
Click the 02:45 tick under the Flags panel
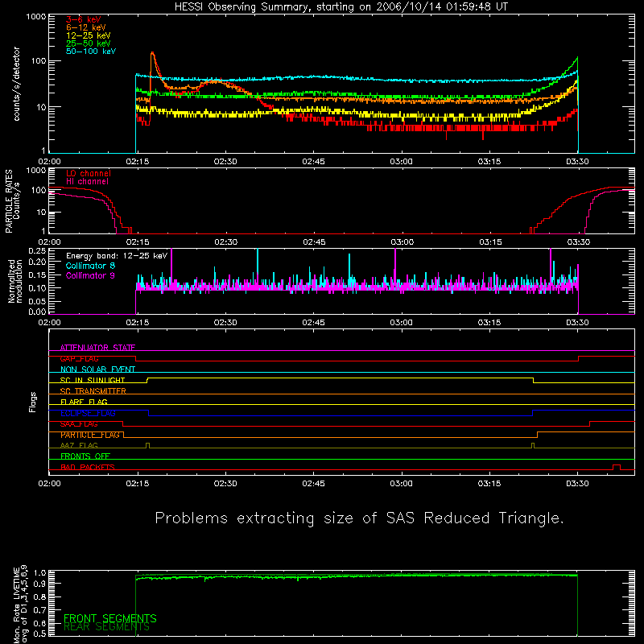(x=313, y=484)
